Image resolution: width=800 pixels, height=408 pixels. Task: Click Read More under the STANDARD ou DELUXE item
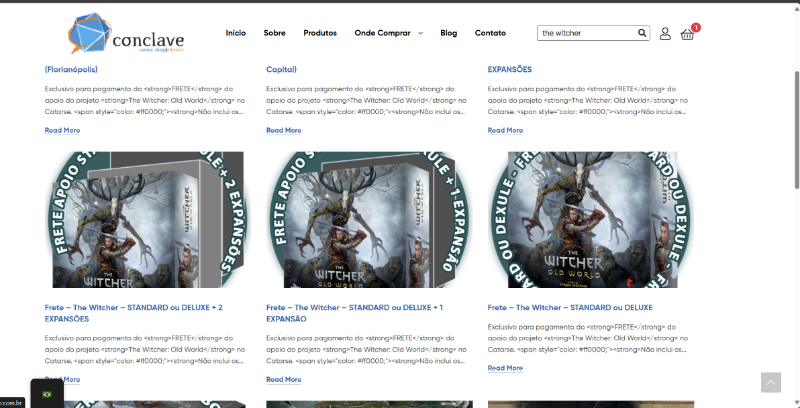pos(505,368)
